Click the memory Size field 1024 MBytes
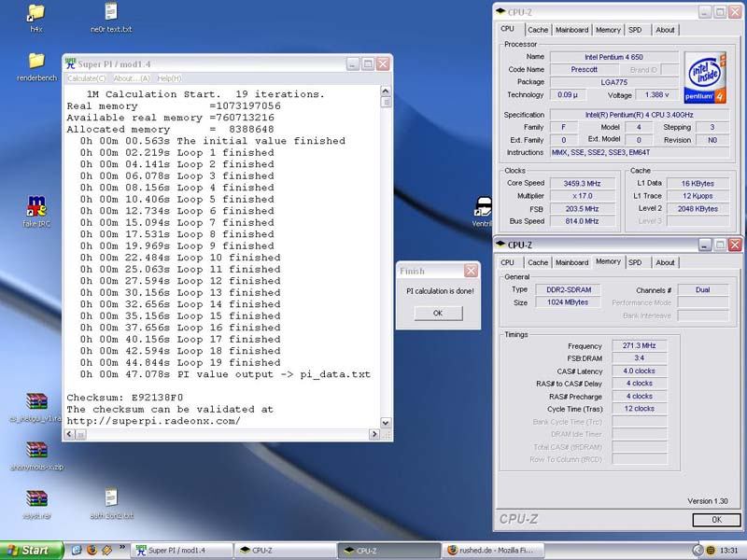Viewport: 747px width, 560px height. pyautogui.click(x=569, y=302)
